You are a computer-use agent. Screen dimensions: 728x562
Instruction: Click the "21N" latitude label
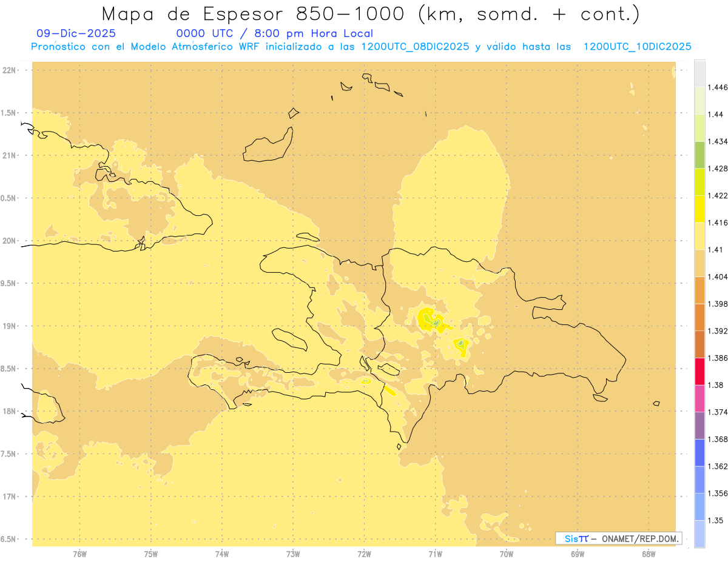(x=10, y=155)
